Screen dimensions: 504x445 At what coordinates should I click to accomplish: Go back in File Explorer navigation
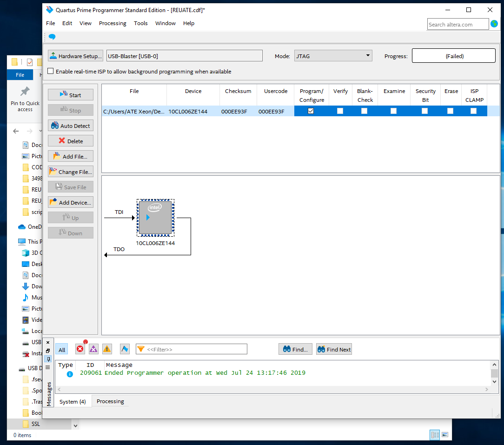point(16,131)
